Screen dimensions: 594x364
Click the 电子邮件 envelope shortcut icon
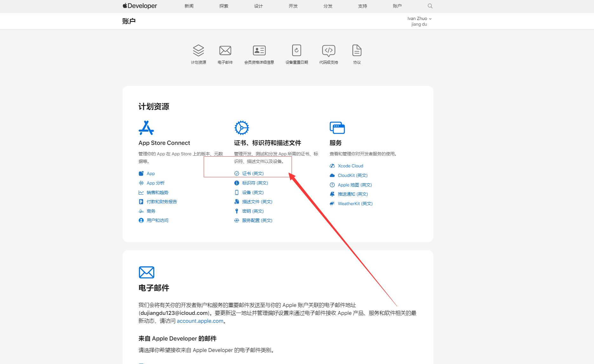225,50
